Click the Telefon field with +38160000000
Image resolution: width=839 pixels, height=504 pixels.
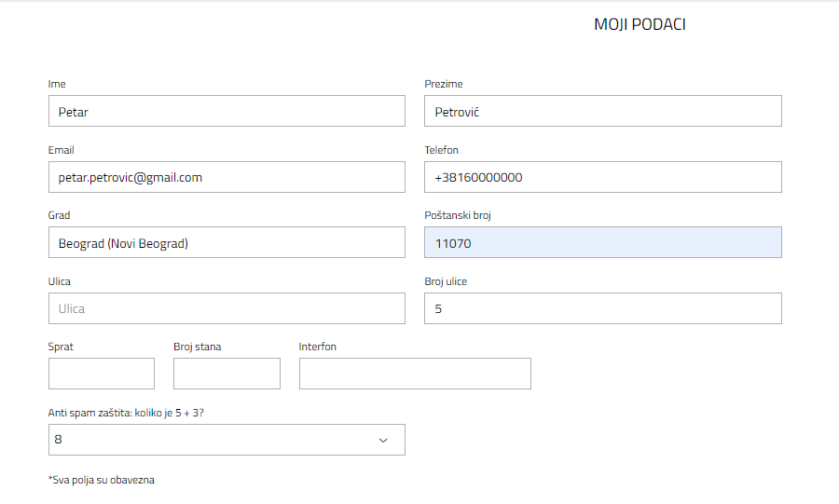[x=603, y=177]
